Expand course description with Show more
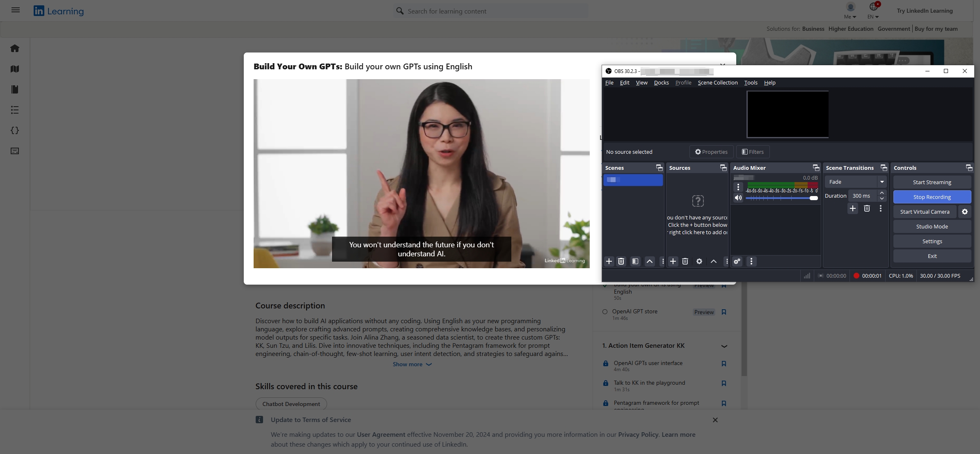Image resolution: width=980 pixels, height=454 pixels. [412, 364]
